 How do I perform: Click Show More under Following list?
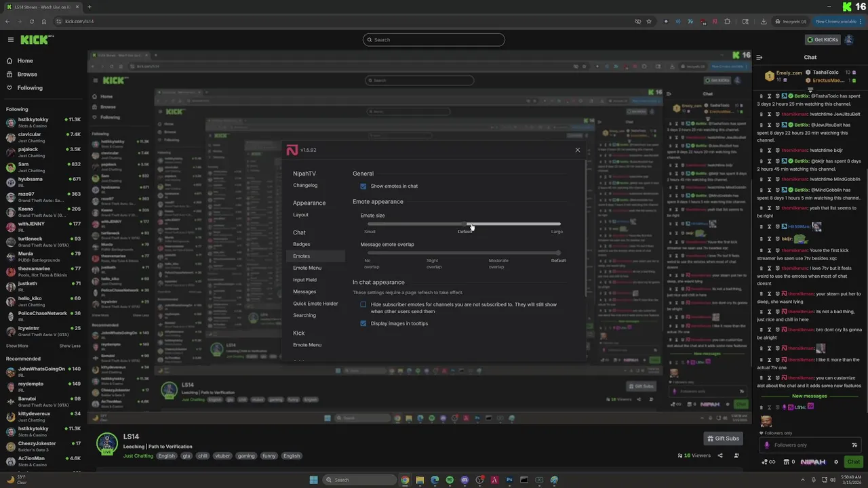point(17,346)
